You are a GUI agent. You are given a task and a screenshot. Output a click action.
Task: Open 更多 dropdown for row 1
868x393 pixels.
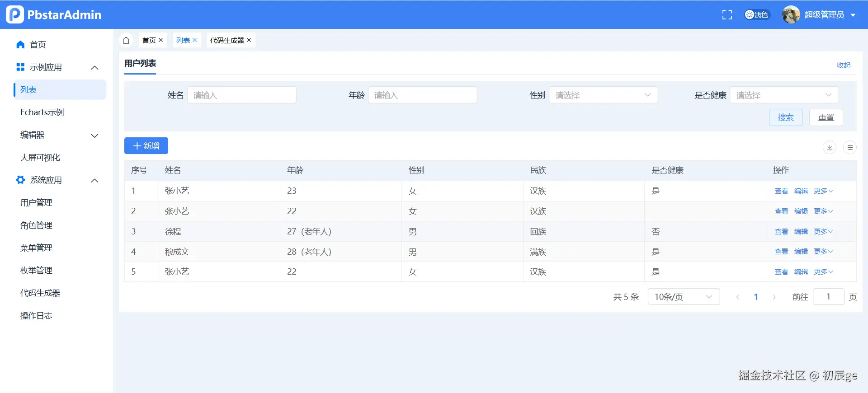pyautogui.click(x=823, y=191)
